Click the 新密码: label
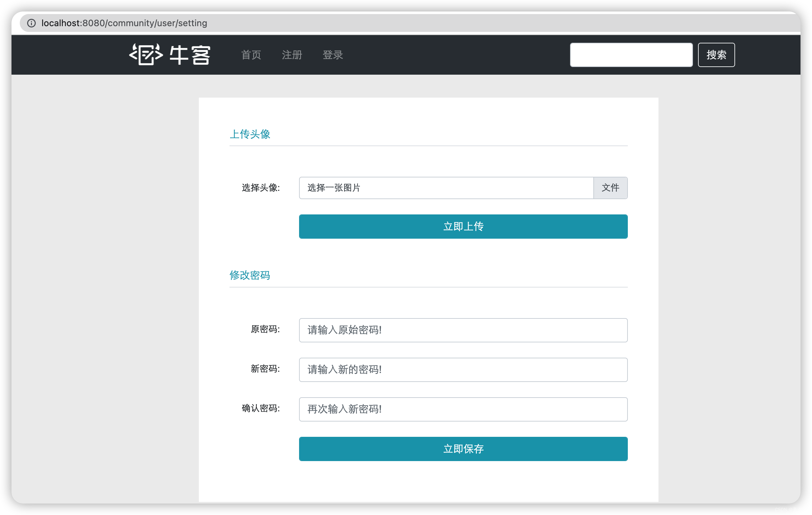The image size is (812, 515). pos(265,369)
